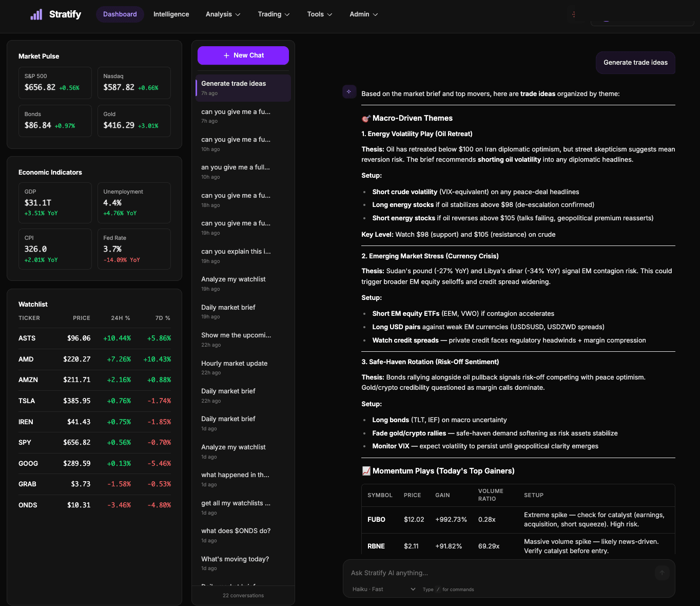Click the send message arrow icon
The height and width of the screenshot is (606, 700).
tap(662, 573)
